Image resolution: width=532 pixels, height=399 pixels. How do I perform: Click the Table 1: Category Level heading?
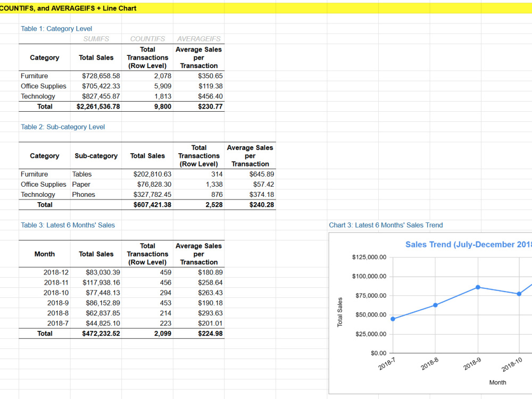click(x=56, y=28)
